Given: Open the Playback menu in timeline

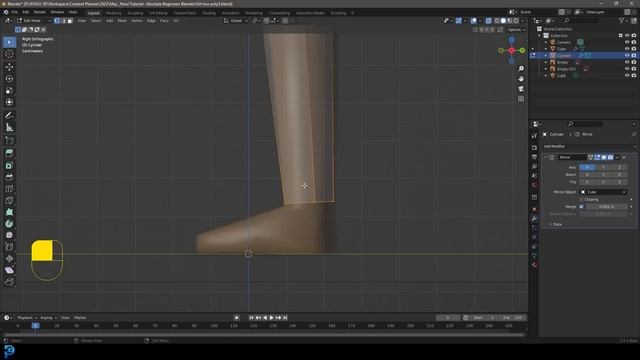Looking at the screenshot, I should coord(27,318).
